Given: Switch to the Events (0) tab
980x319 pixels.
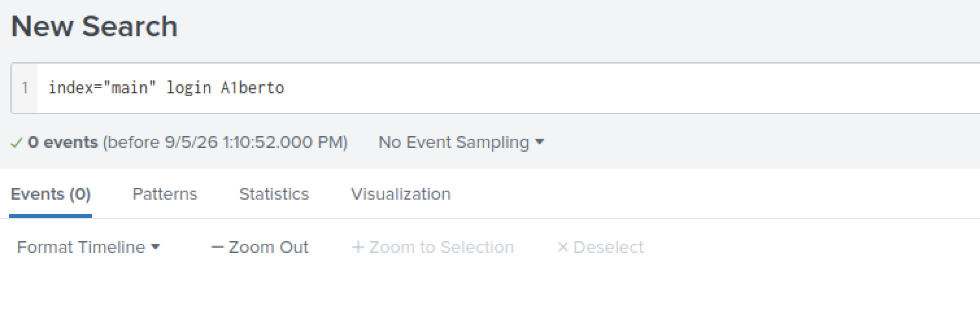Looking at the screenshot, I should pos(51,195).
